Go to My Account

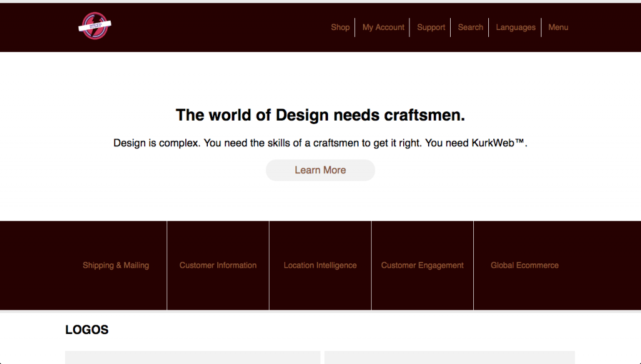[383, 28]
